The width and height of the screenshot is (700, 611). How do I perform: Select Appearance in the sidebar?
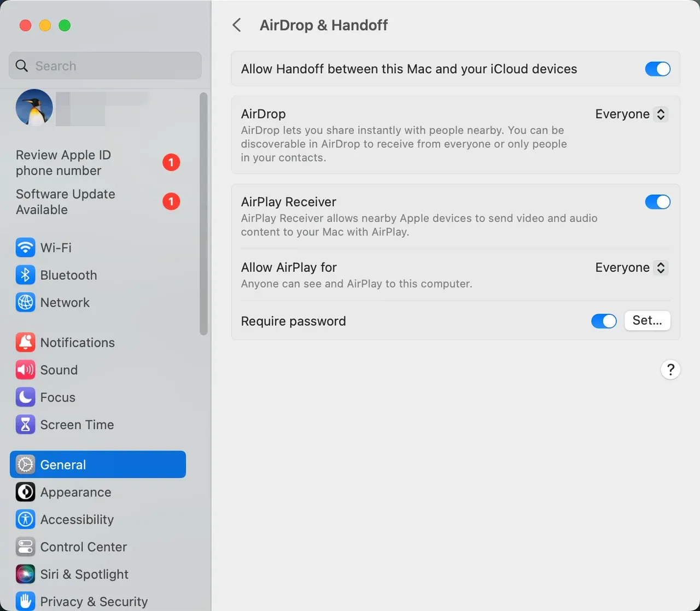pyautogui.click(x=98, y=492)
